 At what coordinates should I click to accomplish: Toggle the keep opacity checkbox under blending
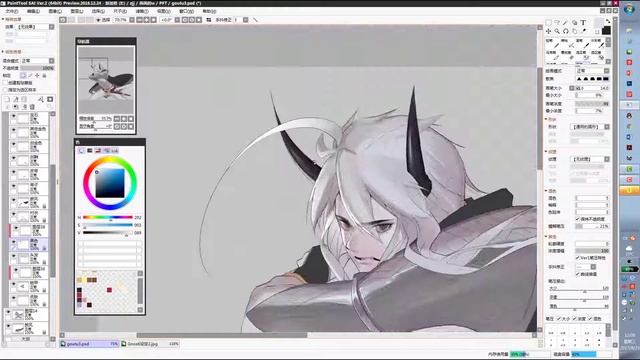(x=578, y=219)
